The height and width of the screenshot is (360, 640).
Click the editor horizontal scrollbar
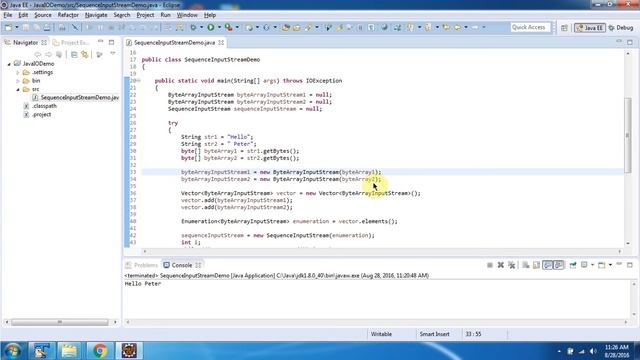[382, 251]
